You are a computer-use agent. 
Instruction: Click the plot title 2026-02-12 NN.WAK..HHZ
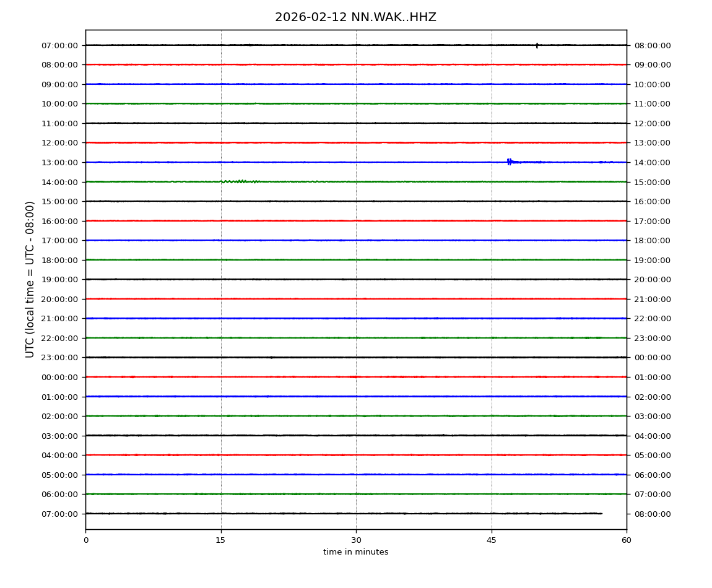pyautogui.click(x=355, y=17)
